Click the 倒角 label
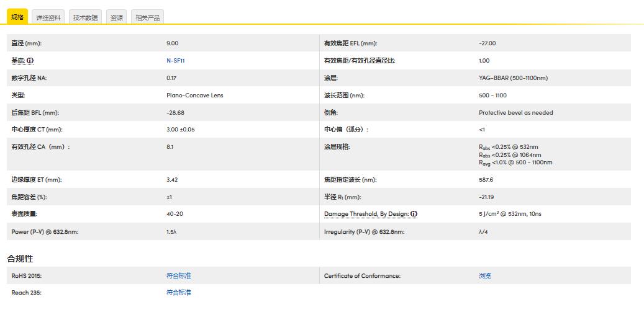This screenshot has width=644, height=320. point(330,112)
